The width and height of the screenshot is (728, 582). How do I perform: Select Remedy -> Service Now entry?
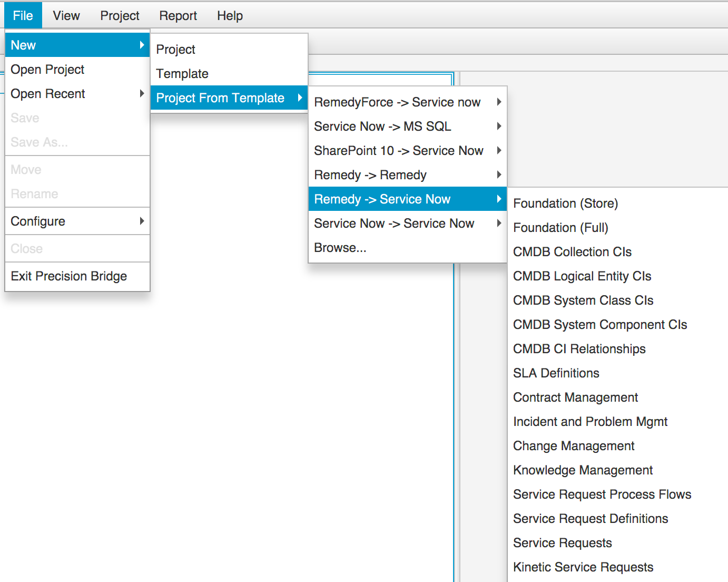coord(408,199)
